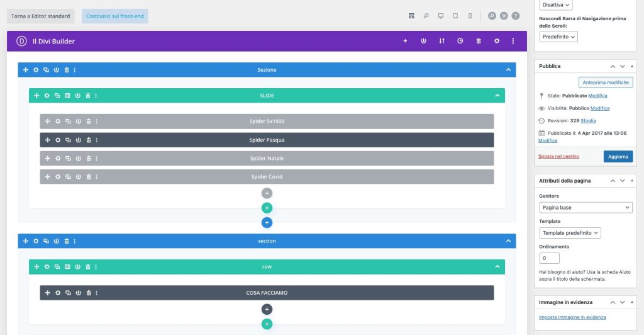Screen dimensions: 644x335
Task: Enable Spider Pasqua module via power icon
Action: click(79, 140)
